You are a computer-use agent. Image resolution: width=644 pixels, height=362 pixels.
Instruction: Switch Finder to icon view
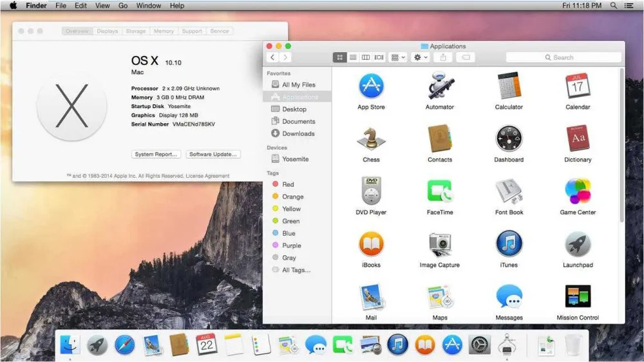click(340, 57)
